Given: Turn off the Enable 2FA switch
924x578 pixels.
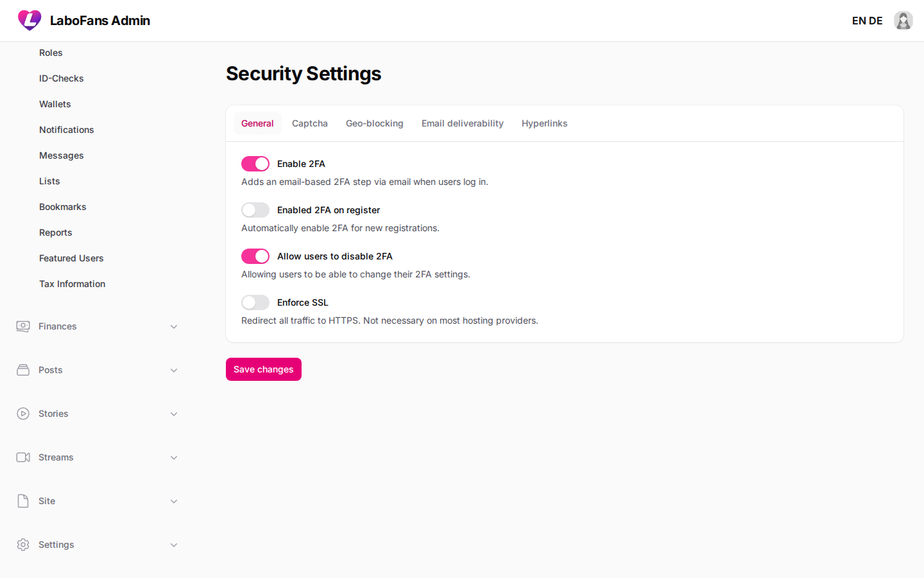Looking at the screenshot, I should 255,164.
